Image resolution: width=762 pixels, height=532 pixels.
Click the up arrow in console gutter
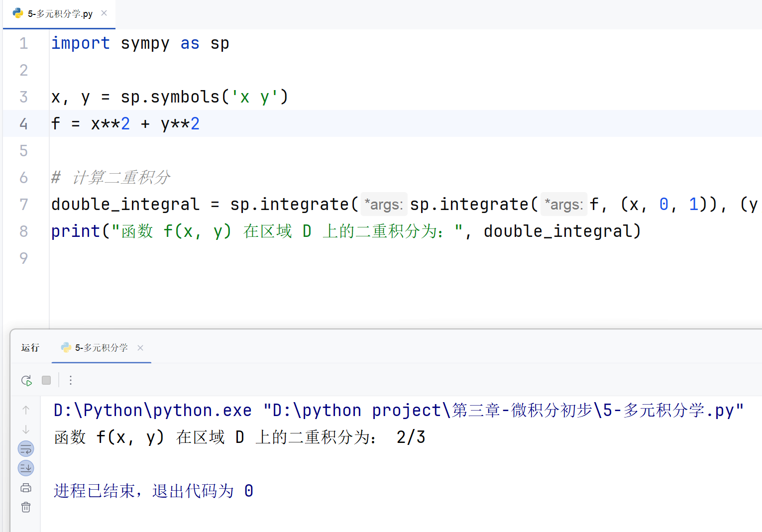pos(26,410)
